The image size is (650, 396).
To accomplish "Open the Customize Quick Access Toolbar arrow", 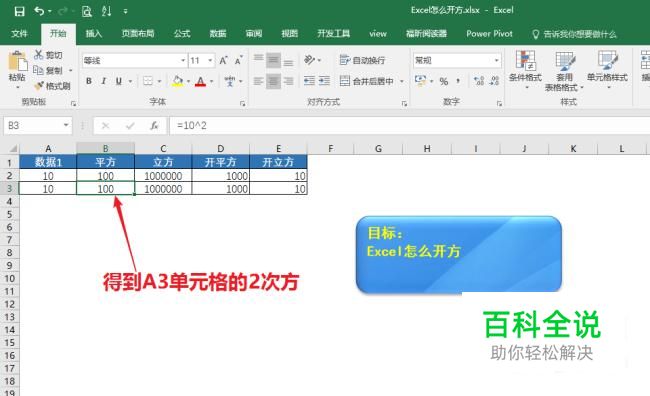I will 125,12.
